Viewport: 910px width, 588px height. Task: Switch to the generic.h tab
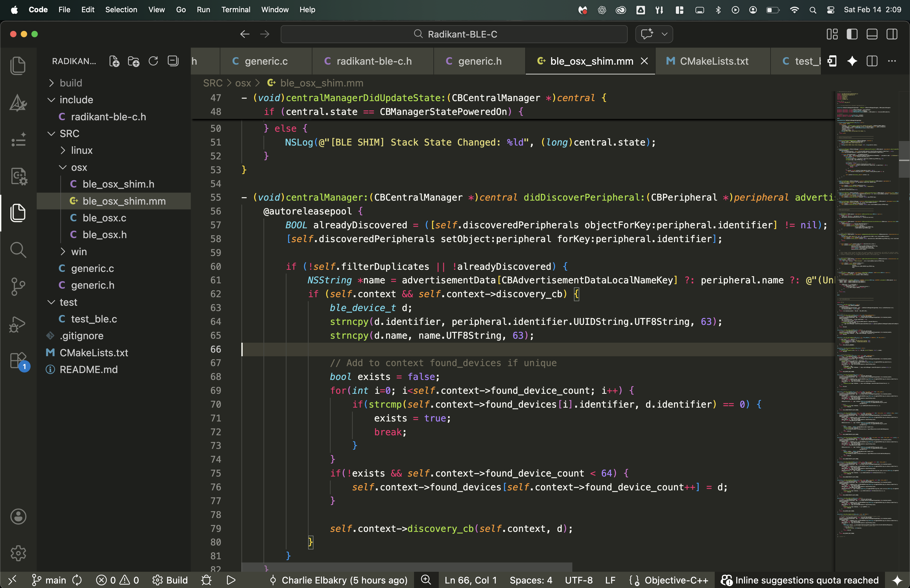(x=479, y=61)
